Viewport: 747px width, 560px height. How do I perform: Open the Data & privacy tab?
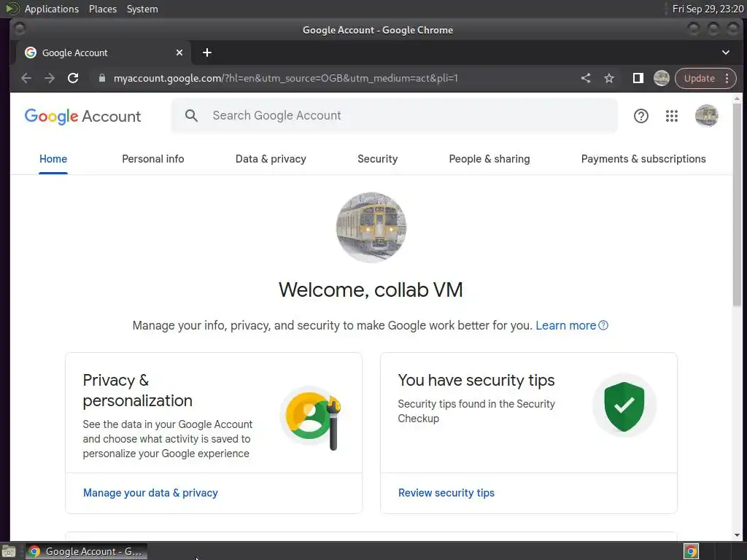click(271, 159)
